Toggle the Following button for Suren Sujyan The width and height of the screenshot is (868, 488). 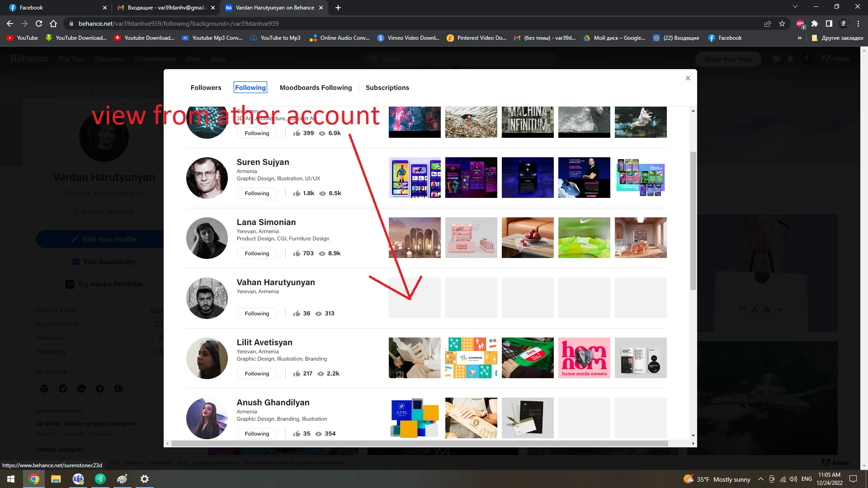[257, 193]
